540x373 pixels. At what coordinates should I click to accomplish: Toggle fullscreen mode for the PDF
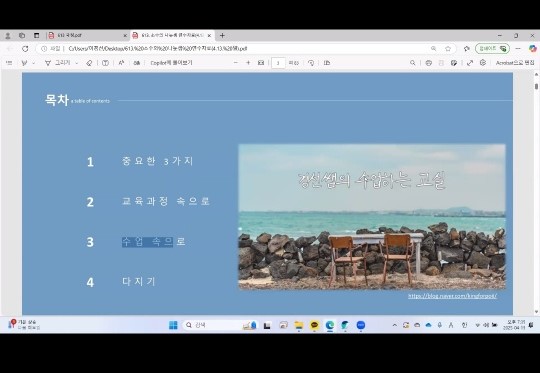pyautogui.click(x=470, y=63)
